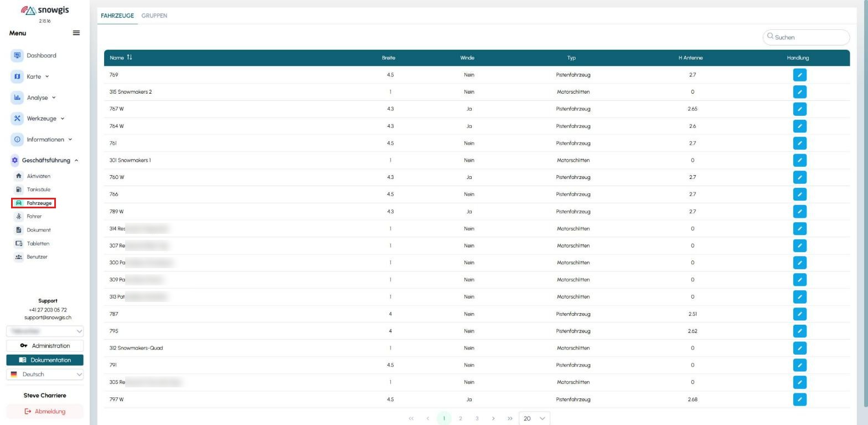Go to next page arrow
The width and height of the screenshot is (868, 425).
click(x=493, y=418)
